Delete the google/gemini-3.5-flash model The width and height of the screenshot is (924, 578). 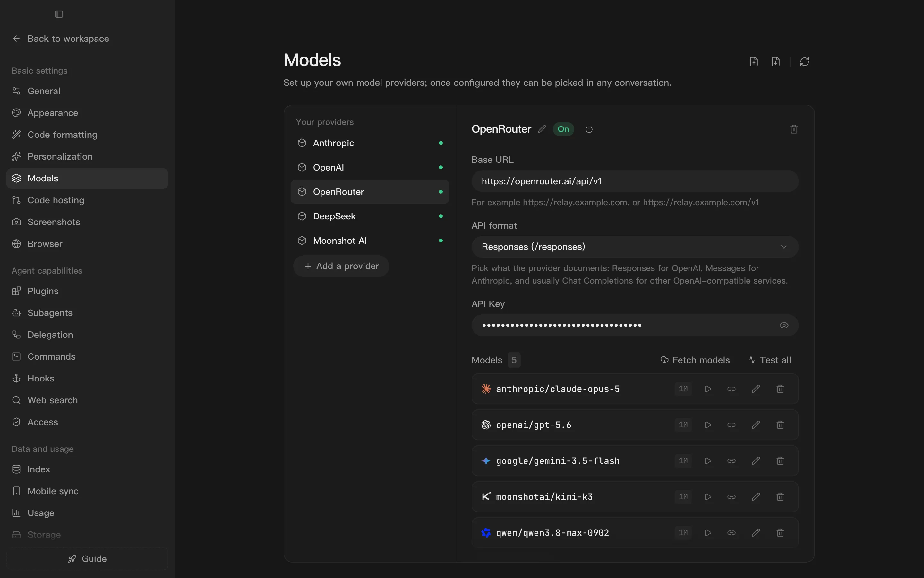click(x=780, y=461)
